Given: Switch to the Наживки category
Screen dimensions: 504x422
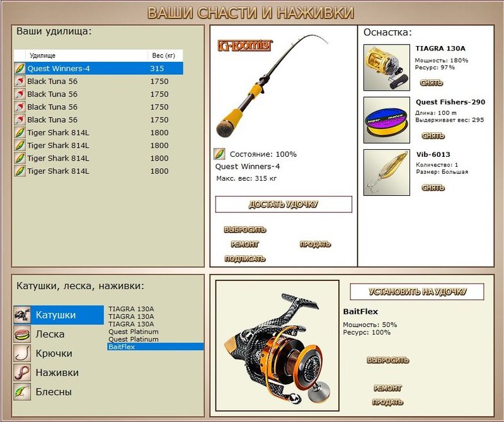Looking at the screenshot, I should (x=57, y=372).
